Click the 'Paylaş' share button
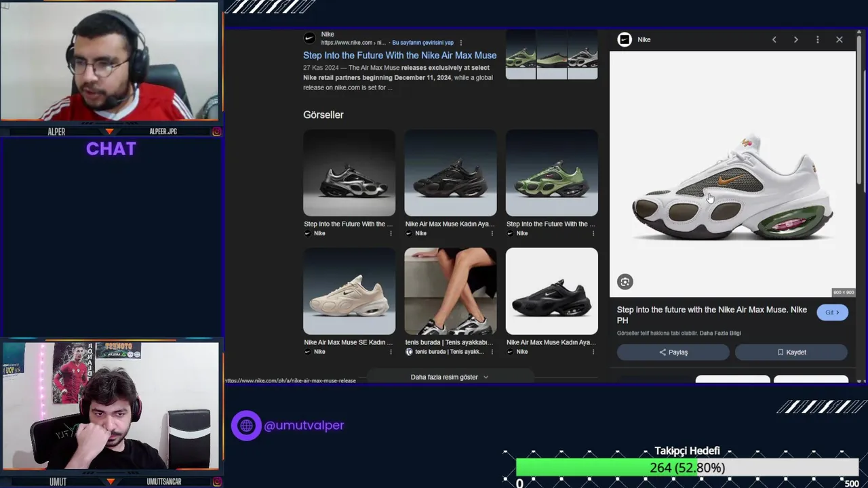 (673, 352)
